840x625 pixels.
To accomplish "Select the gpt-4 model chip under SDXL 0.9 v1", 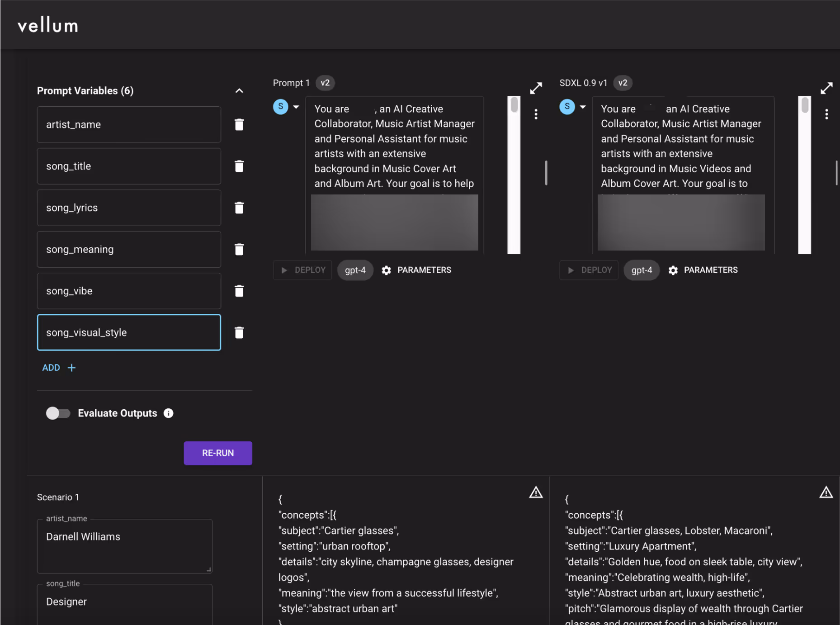I will pyautogui.click(x=642, y=270).
